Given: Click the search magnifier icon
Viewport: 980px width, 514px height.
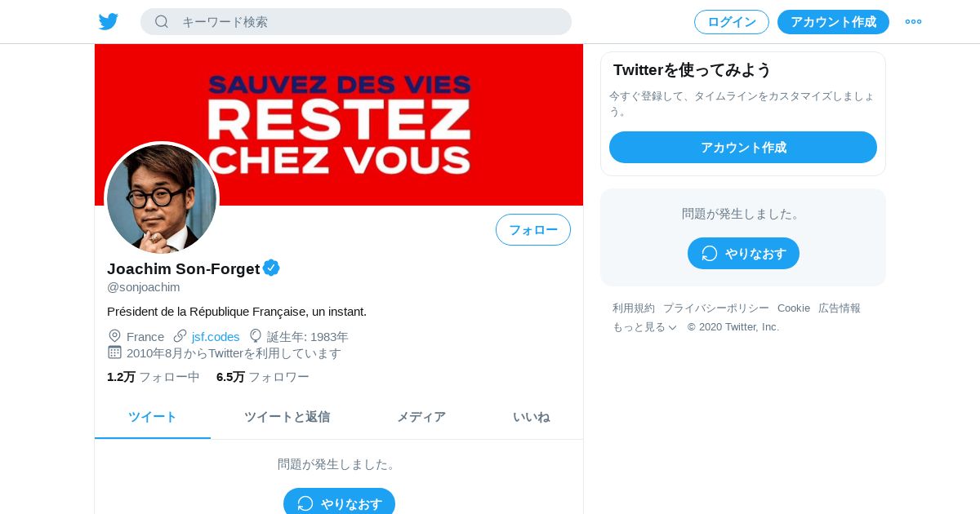Looking at the screenshot, I should (x=162, y=22).
